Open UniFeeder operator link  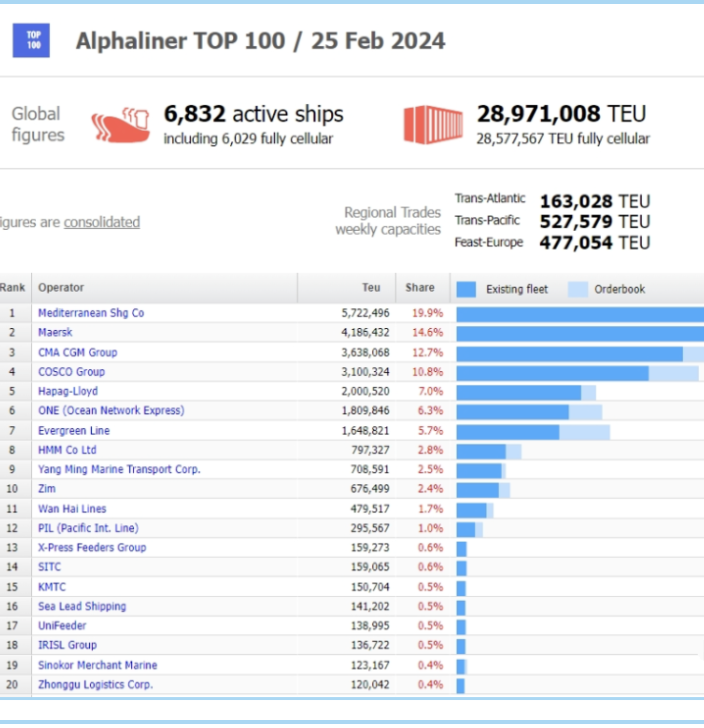(x=62, y=626)
